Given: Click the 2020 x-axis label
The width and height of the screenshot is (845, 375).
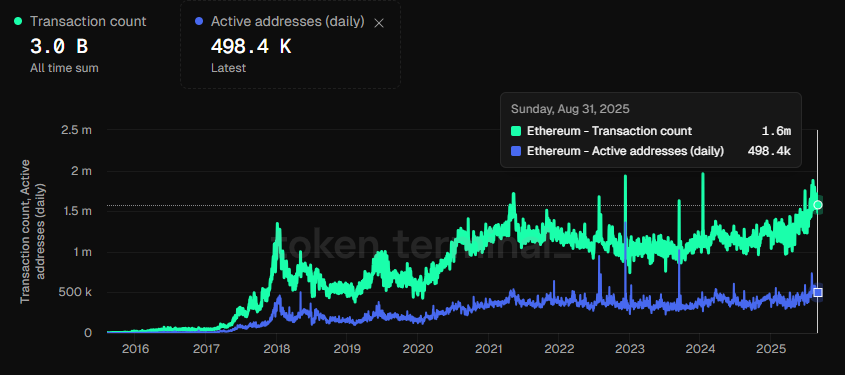Looking at the screenshot, I should click(x=418, y=349).
